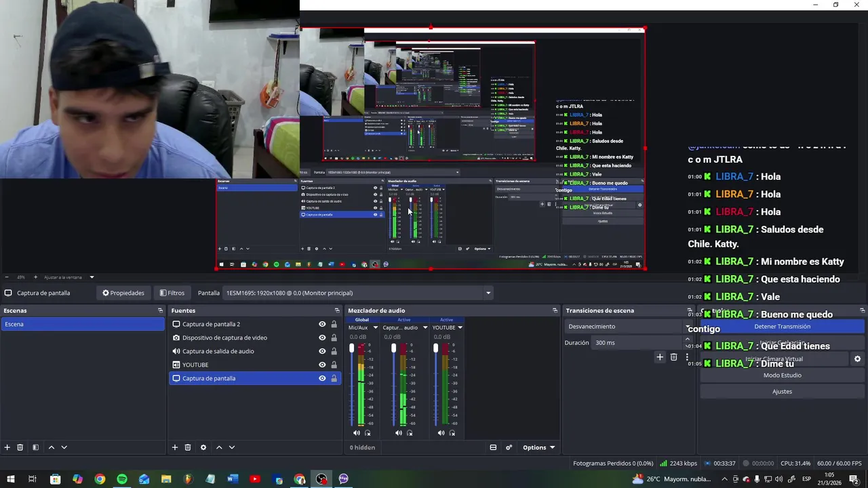This screenshot has width=868, height=488.
Task: Adjust the Mic/Aux volume fader
Action: tap(351, 348)
